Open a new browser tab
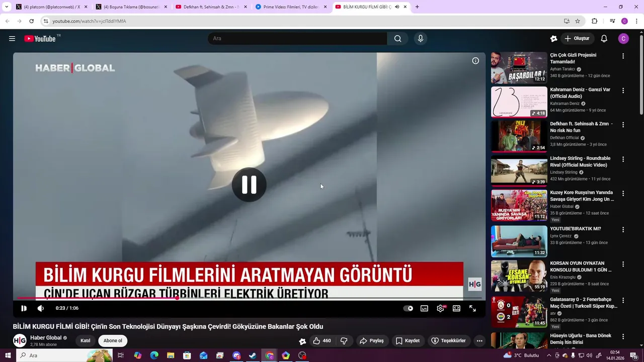The height and width of the screenshot is (362, 644). point(417,7)
